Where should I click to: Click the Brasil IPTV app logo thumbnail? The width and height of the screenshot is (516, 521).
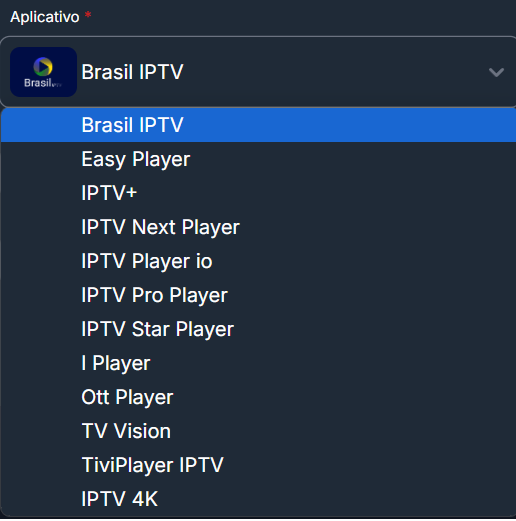43,72
